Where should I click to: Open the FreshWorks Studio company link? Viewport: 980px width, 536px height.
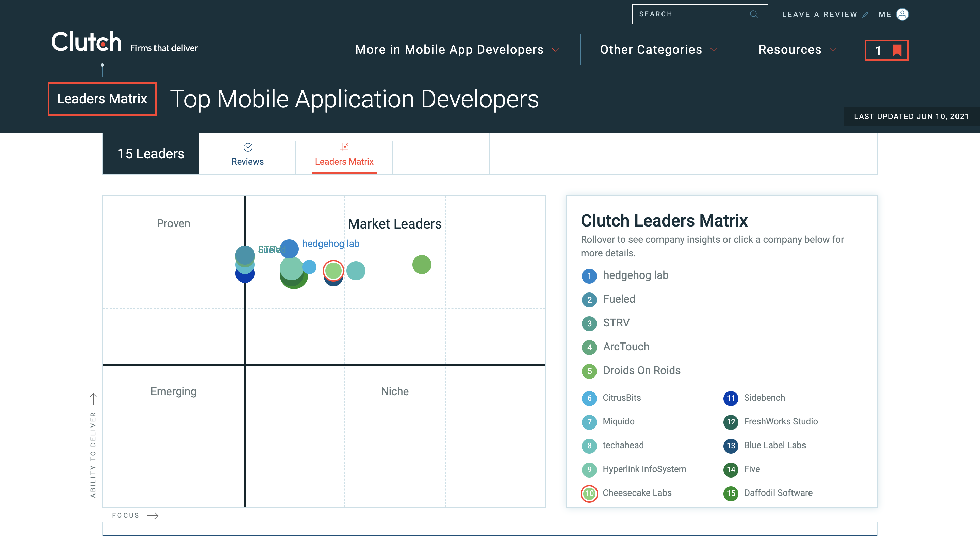point(781,422)
